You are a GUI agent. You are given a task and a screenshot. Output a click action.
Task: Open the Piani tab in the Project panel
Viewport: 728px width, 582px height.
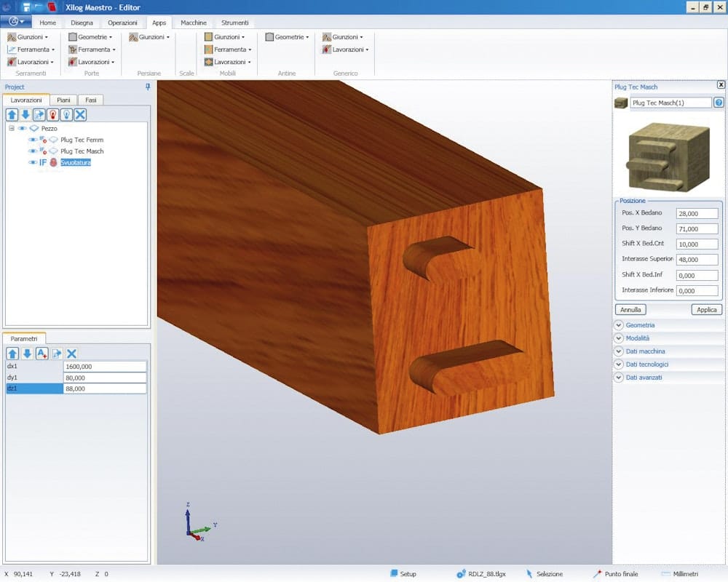point(63,100)
